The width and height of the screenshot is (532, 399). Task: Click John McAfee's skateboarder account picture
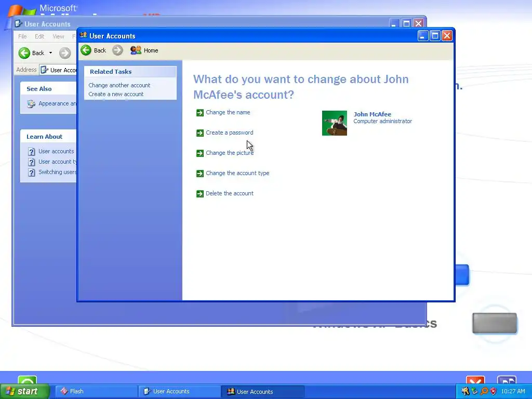[335, 123]
